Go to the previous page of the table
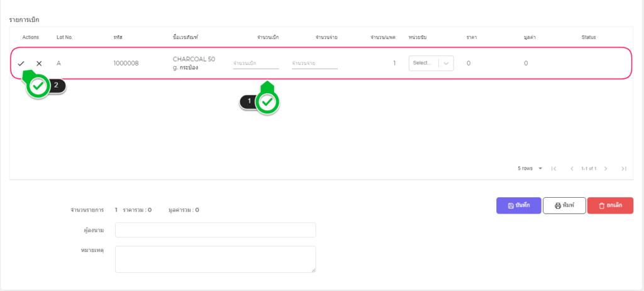This screenshot has height=291, width=644. tap(572, 169)
